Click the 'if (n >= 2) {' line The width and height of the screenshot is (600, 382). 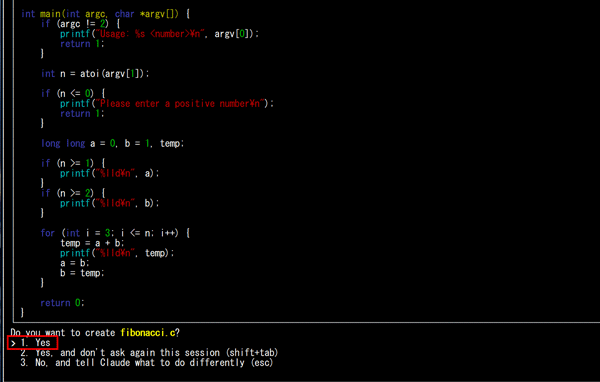73,193
